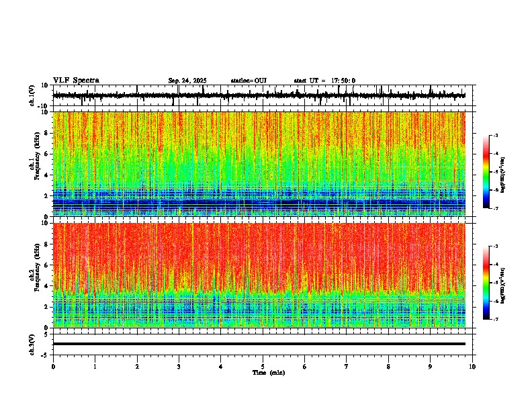Click the ch.2 spectrogram color scale bar
The image size is (532, 411).
pyautogui.click(x=486, y=283)
